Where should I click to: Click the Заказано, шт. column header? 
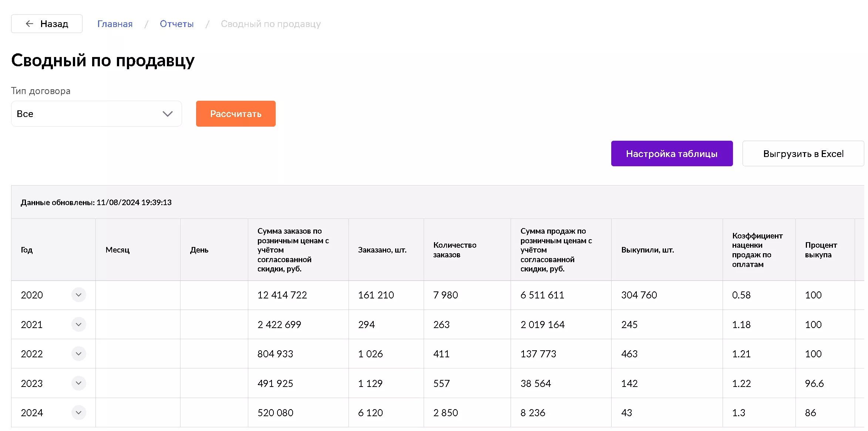382,250
